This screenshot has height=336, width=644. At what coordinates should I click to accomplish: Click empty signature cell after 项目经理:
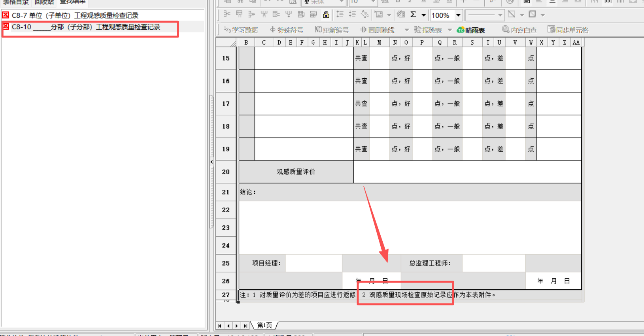[x=314, y=263]
